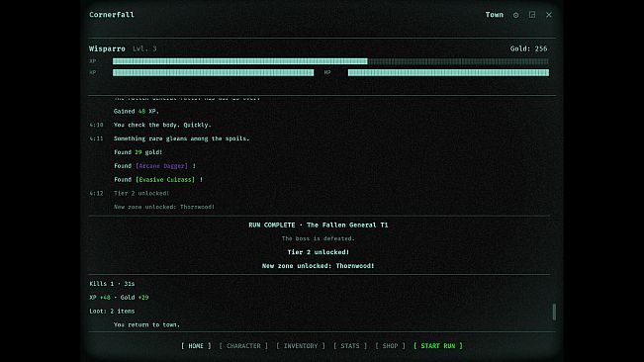Inspect the Evasive Cuirass loot link
This screenshot has width=644, height=362.
tap(165, 179)
